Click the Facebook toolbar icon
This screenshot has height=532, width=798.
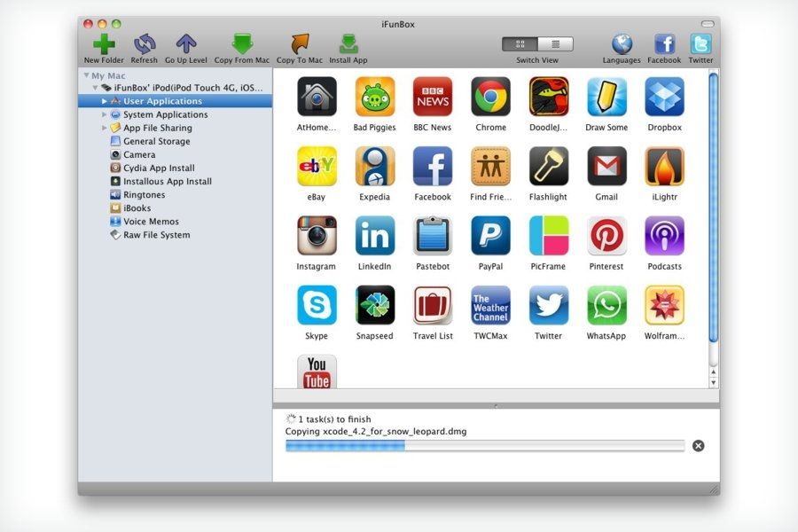(663, 44)
